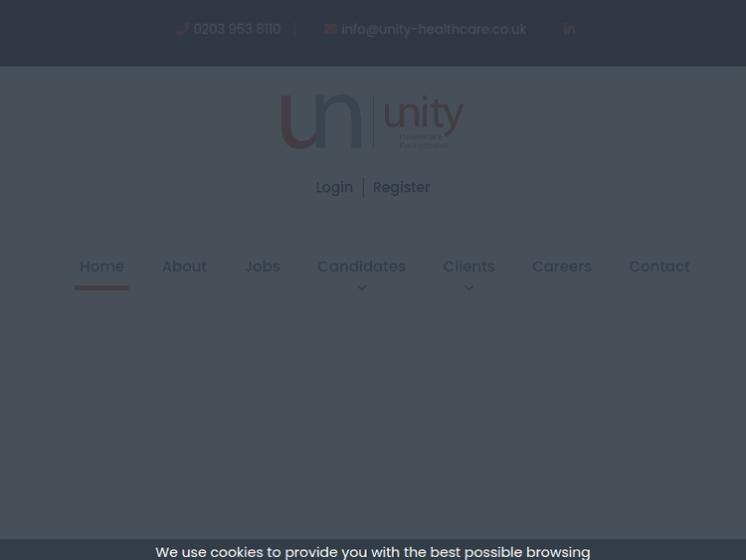Click the Unity Healthcare Recruitment logo
The image size is (746, 560).
coord(372,121)
